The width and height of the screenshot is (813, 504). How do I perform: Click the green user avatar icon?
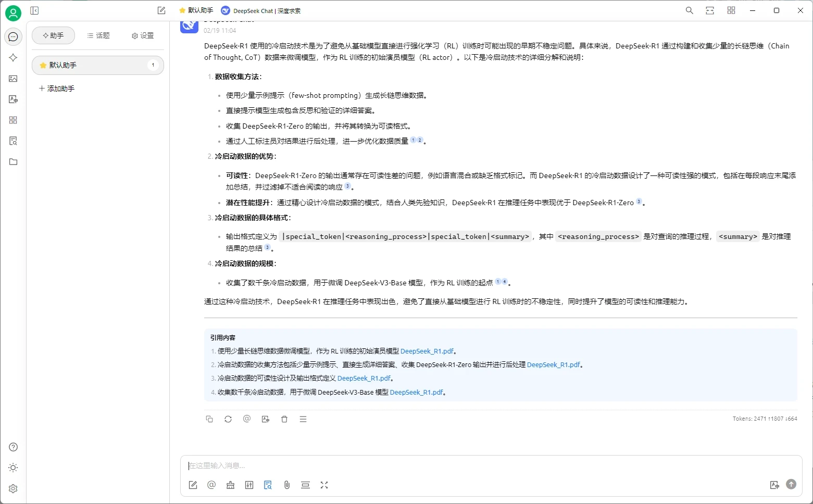13,13
